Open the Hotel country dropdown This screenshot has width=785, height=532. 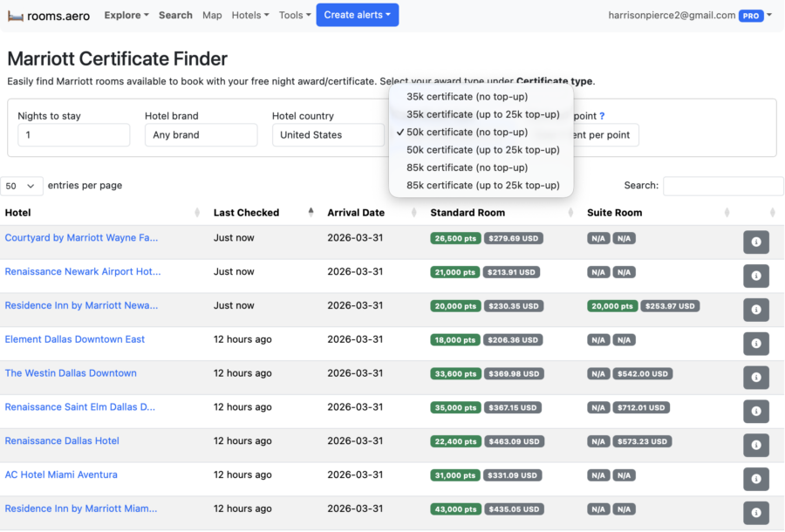[x=329, y=135]
